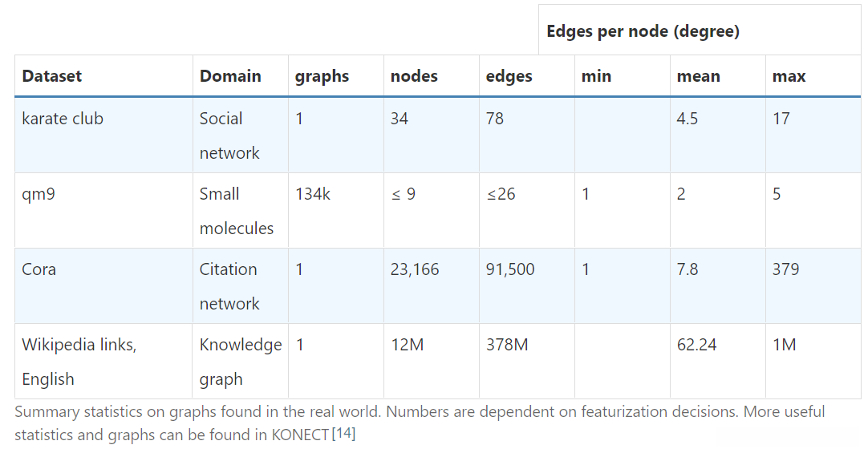This screenshot has height=453, width=868.
Task: Select the "Small molecules" domain cell
Action: (237, 211)
